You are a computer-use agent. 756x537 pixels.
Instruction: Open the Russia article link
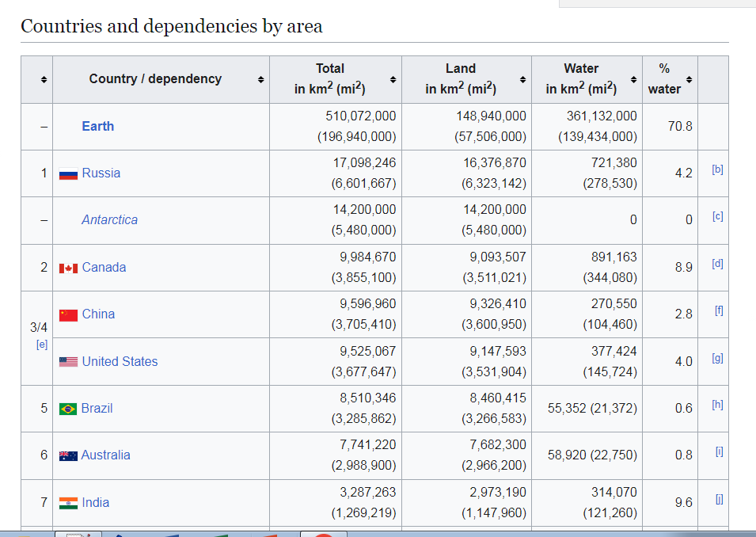(x=101, y=173)
